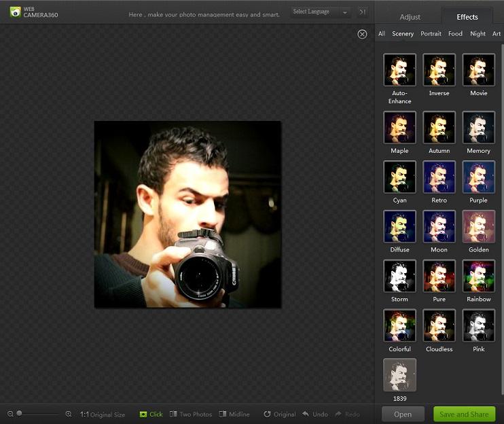Screen dimensions: 504x424
Task: Collapse the side panel with arrow icon
Action: pos(362,12)
